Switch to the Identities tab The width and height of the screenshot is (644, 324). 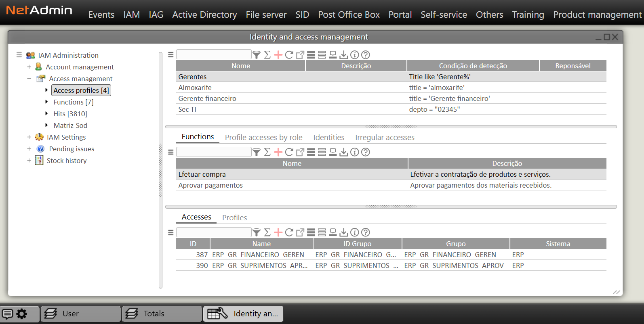[329, 138]
